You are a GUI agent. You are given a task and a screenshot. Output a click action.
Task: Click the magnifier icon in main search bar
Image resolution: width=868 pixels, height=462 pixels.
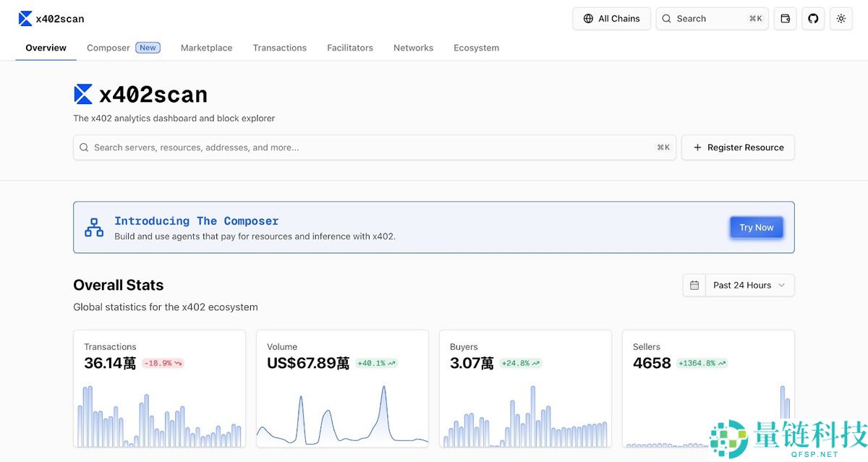pyautogui.click(x=85, y=147)
